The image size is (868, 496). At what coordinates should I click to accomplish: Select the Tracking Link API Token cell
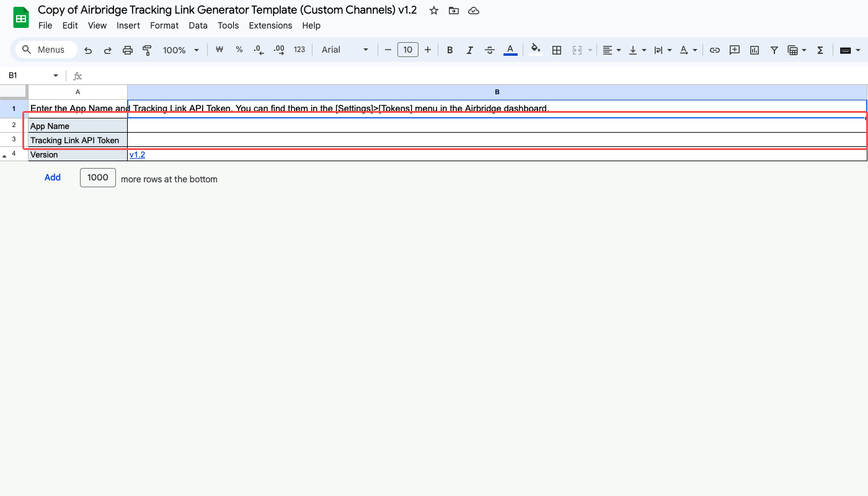click(77, 140)
